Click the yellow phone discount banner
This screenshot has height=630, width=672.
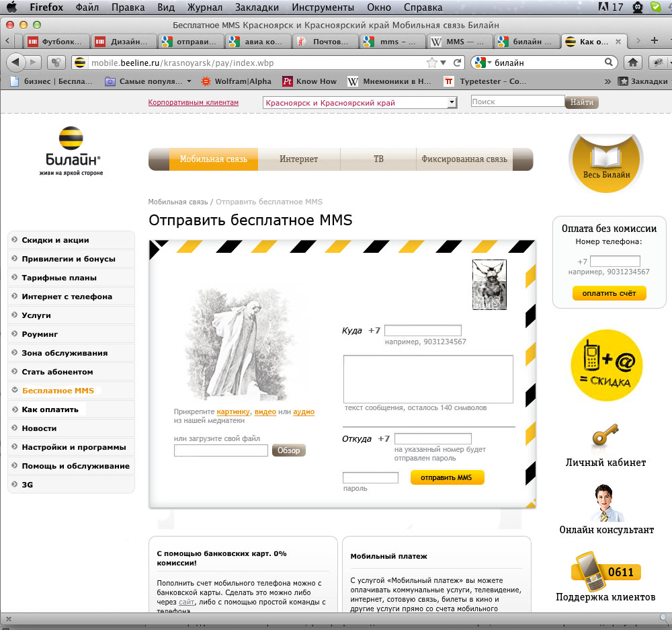(x=606, y=365)
